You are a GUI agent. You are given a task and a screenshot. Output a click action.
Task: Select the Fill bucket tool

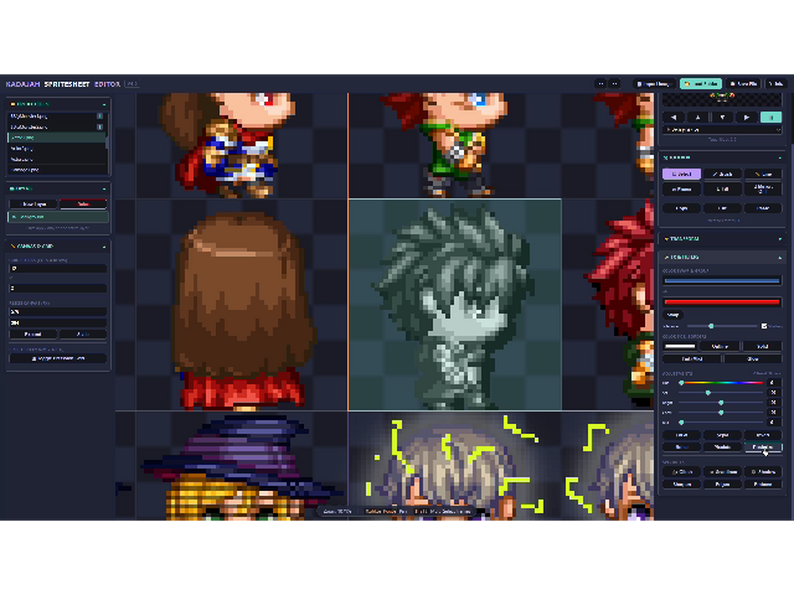coord(723,189)
